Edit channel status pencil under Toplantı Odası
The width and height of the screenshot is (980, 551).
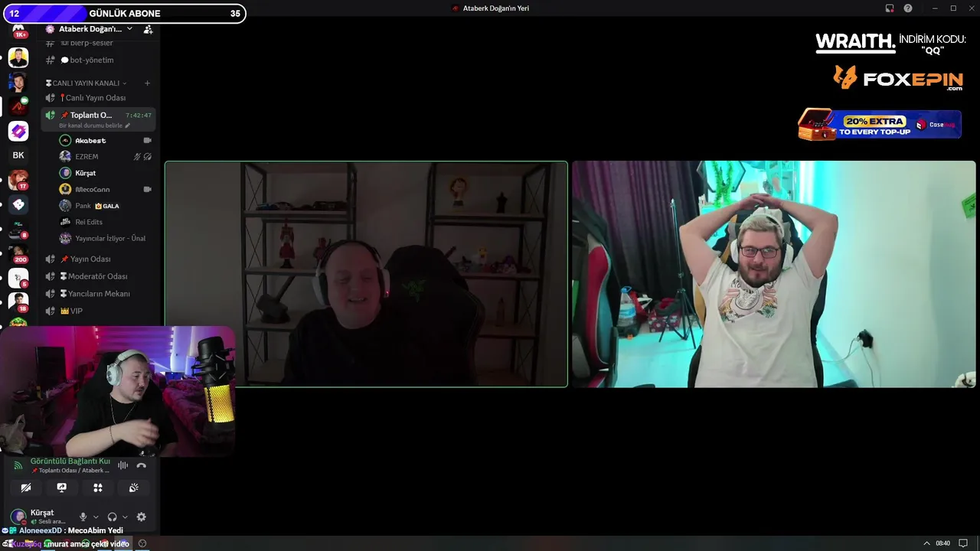pyautogui.click(x=128, y=126)
